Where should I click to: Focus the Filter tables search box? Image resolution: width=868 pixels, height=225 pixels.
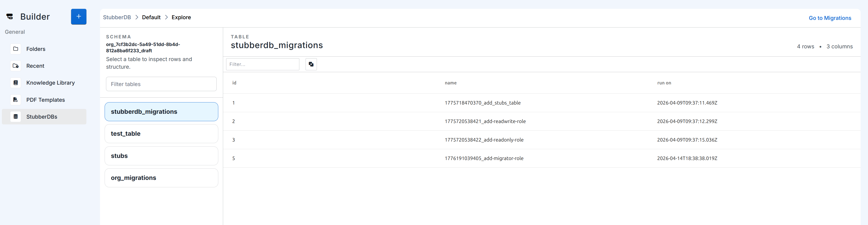click(x=161, y=84)
